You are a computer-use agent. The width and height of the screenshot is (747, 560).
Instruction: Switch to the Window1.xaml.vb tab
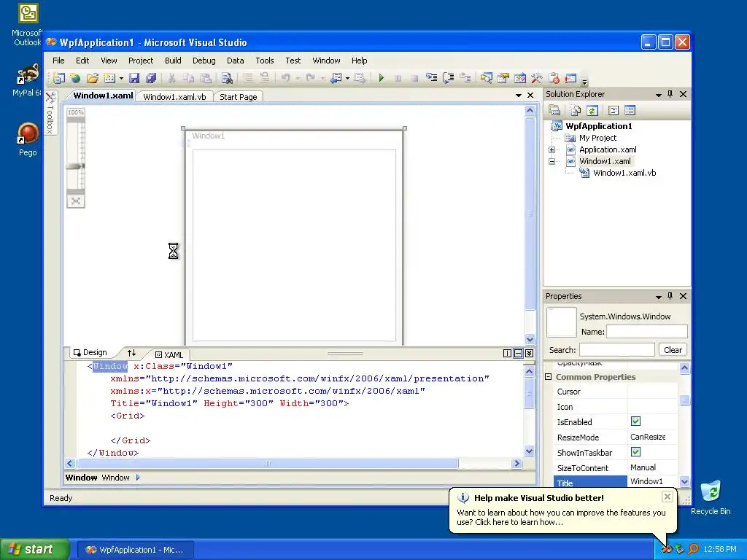[x=174, y=97]
